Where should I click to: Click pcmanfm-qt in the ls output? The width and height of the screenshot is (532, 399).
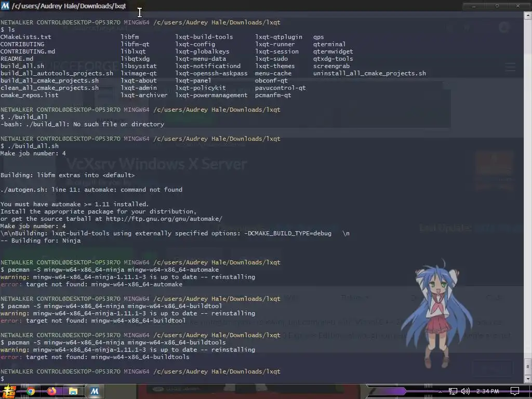[273, 96]
